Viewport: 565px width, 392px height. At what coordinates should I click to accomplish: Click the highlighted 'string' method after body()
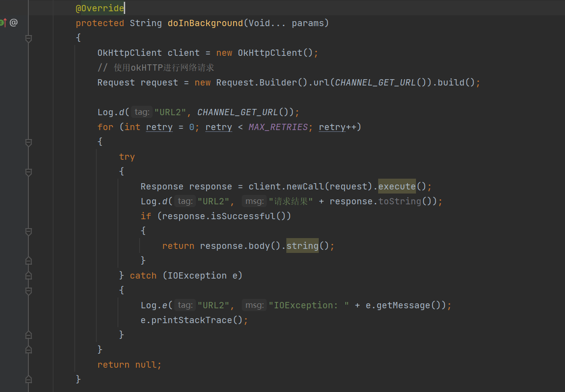pyautogui.click(x=303, y=246)
